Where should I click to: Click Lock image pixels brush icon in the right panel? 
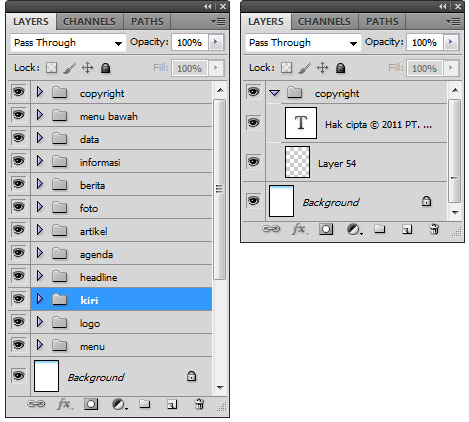[x=304, y=68]
